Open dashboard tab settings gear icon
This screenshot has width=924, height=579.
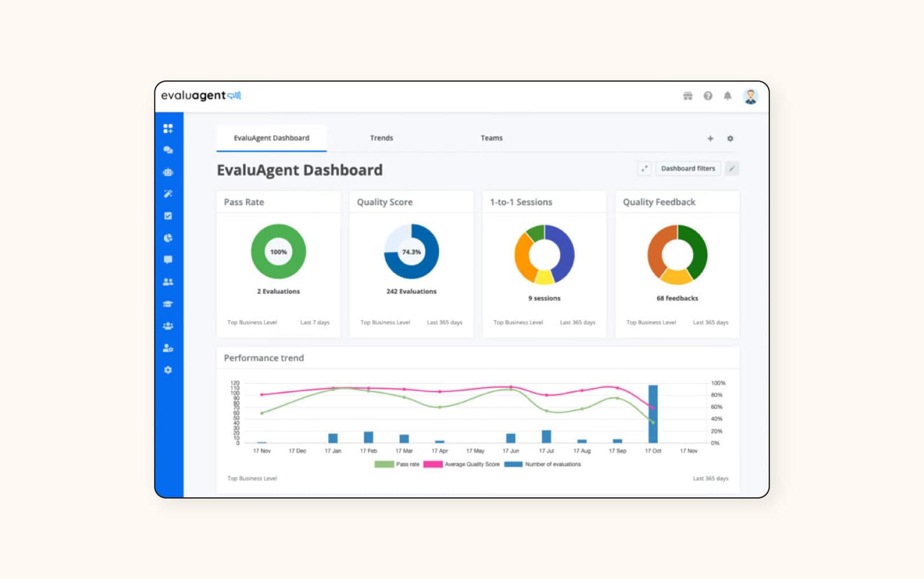[730, 138]
